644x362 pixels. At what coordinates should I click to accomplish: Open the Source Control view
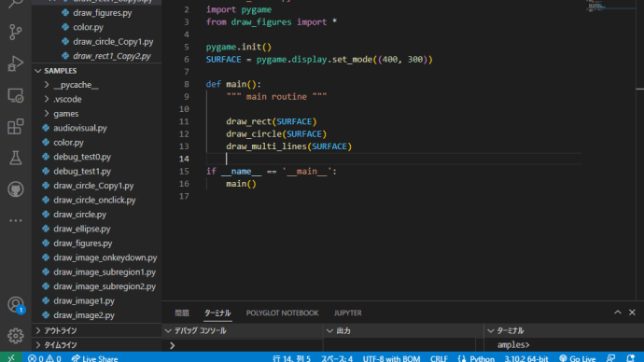coord(15,32)
